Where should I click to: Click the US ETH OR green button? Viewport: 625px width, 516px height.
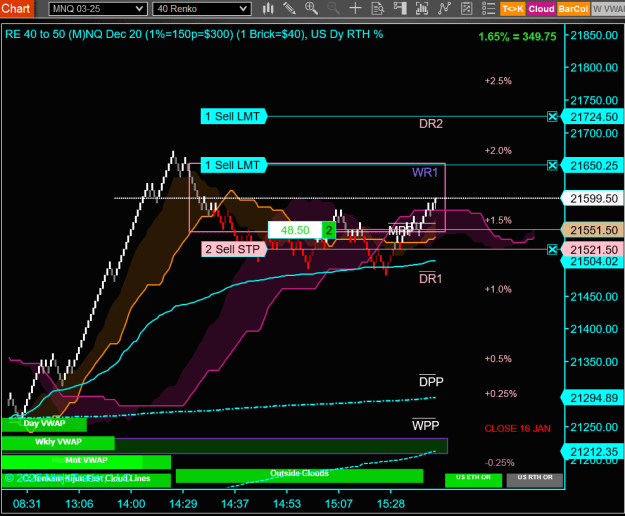point(474,480)
